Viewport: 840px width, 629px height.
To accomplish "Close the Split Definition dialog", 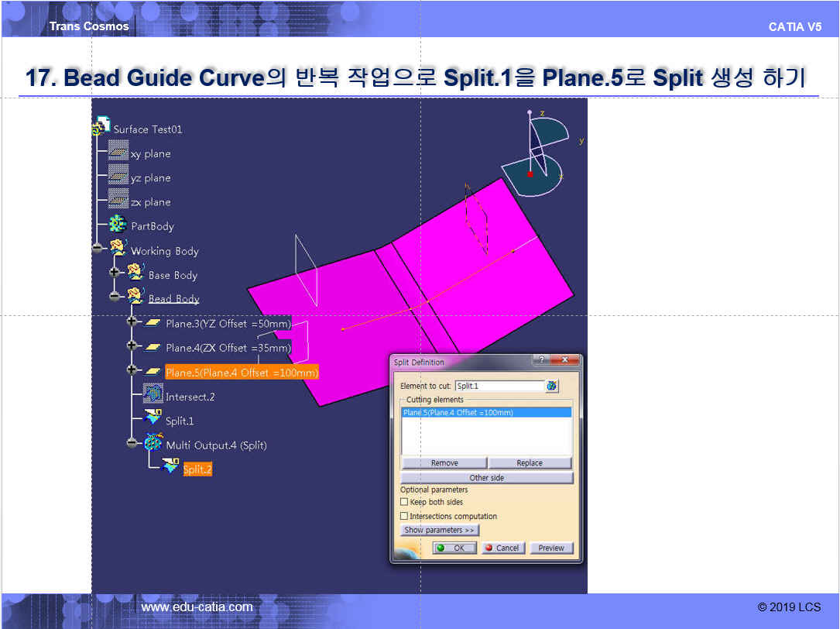I will [564, 359].
